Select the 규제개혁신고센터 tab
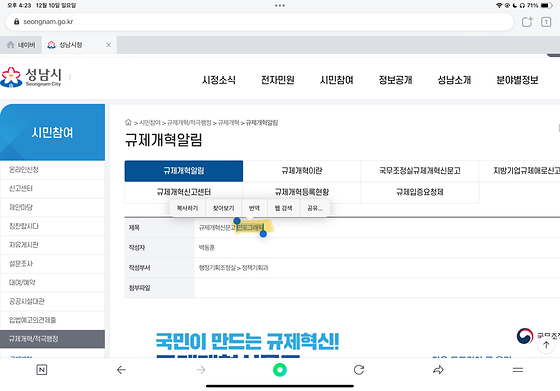Screen dimensions: 560x391 point(184,192)
